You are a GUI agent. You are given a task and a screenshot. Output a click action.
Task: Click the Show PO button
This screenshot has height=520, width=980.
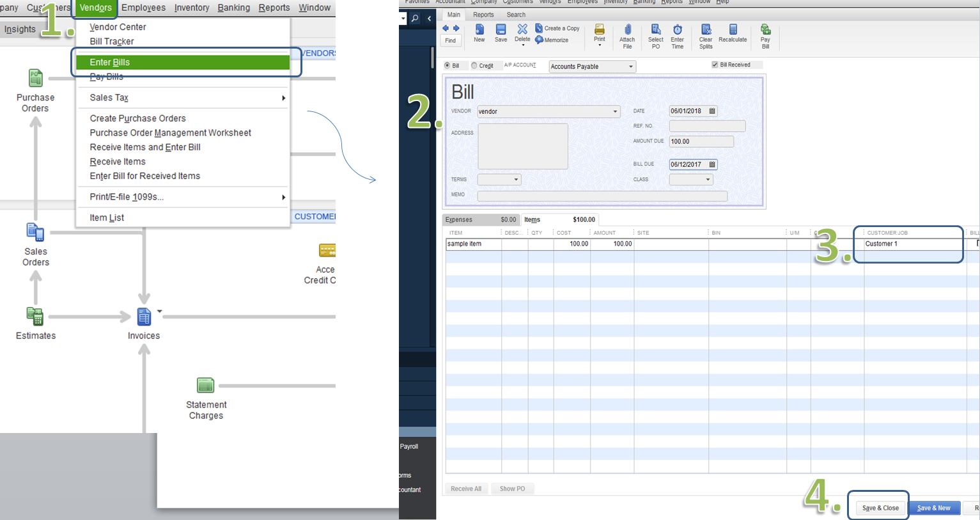pos(512,489)
